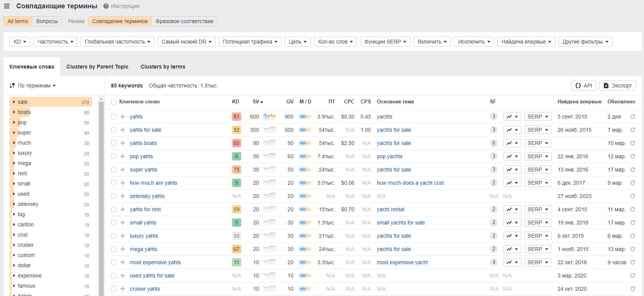Add yahts keyword with plus icon
The height and width of the screenshot is (296, 644).
click(123, 117)
